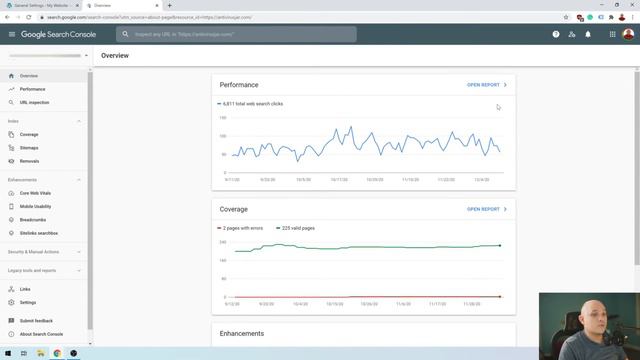Open the users and permissions icon
The width and height of the screenshot is (640, 360).
pyautogui.click(x=572, y=34)
